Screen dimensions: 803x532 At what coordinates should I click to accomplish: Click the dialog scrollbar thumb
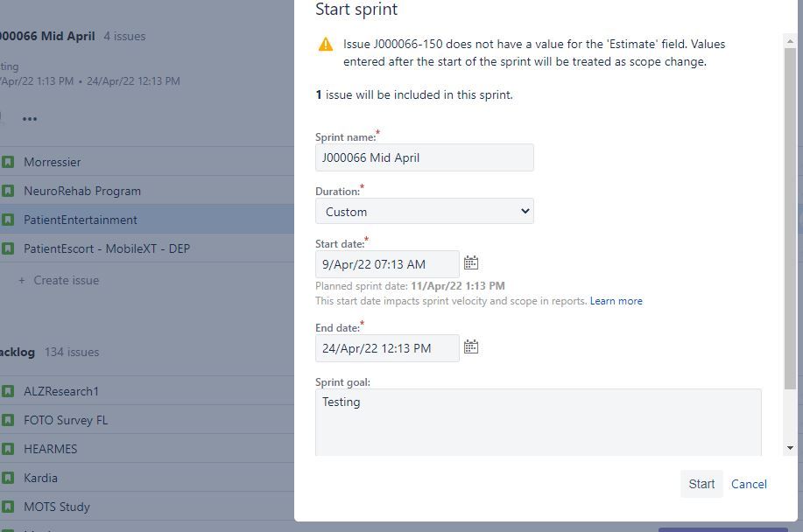click(790, 219)
